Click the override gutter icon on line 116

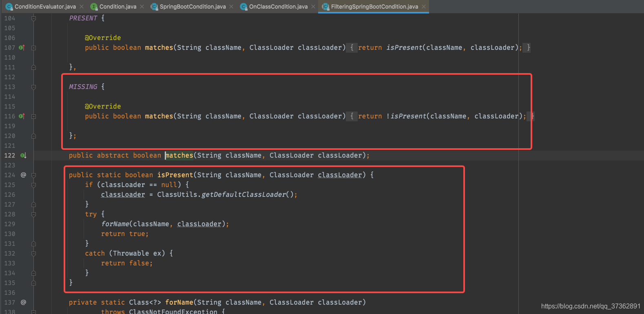pos(22,116)
